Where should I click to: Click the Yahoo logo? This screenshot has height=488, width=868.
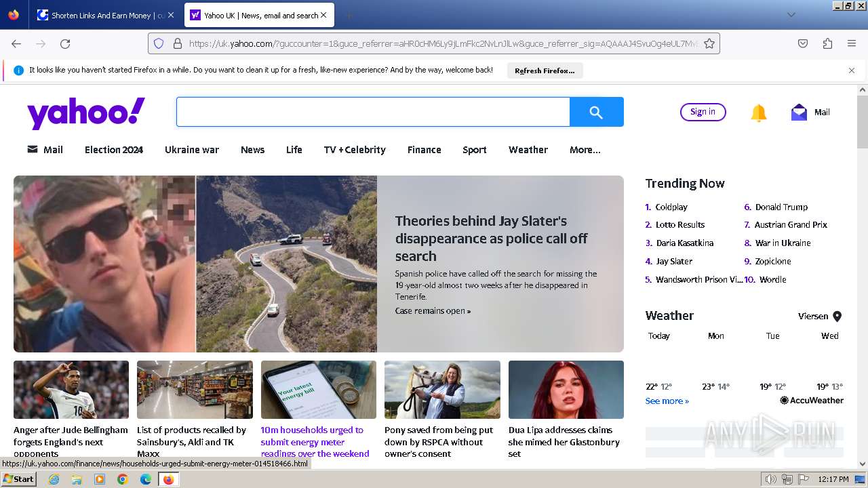pos(86,113)
